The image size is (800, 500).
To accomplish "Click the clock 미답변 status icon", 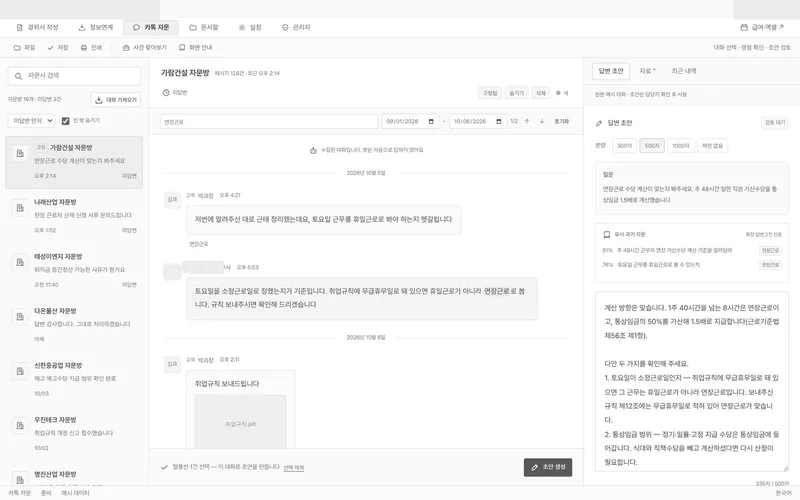I will click(166, 93).
